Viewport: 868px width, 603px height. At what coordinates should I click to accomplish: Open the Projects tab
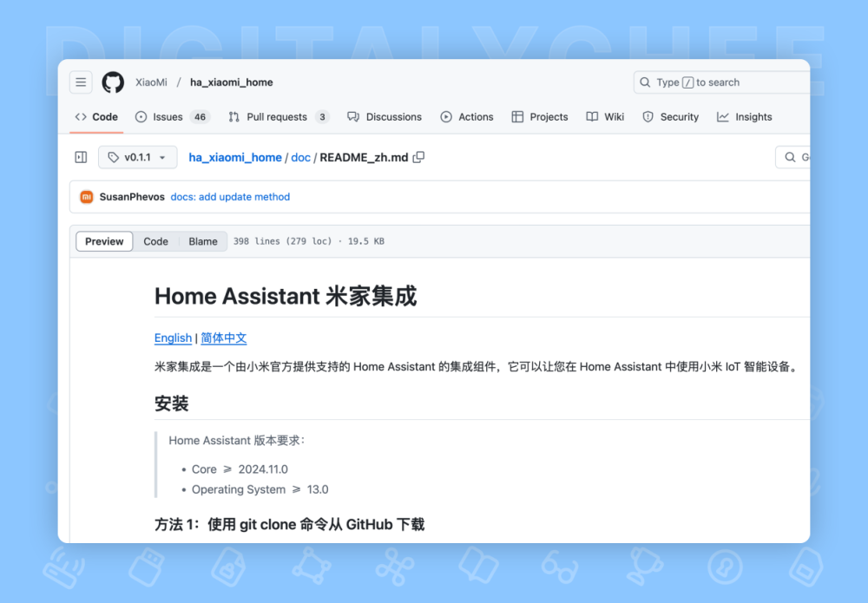point(540,117)
